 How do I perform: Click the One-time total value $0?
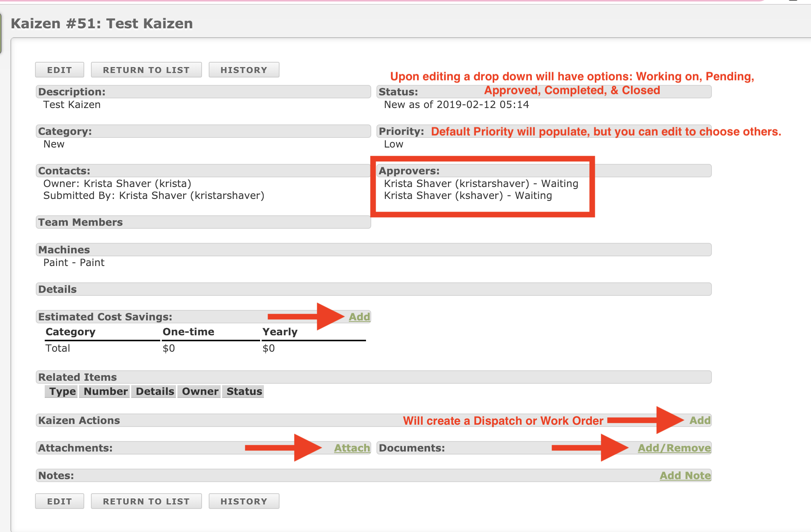click(x=169, y=348)
